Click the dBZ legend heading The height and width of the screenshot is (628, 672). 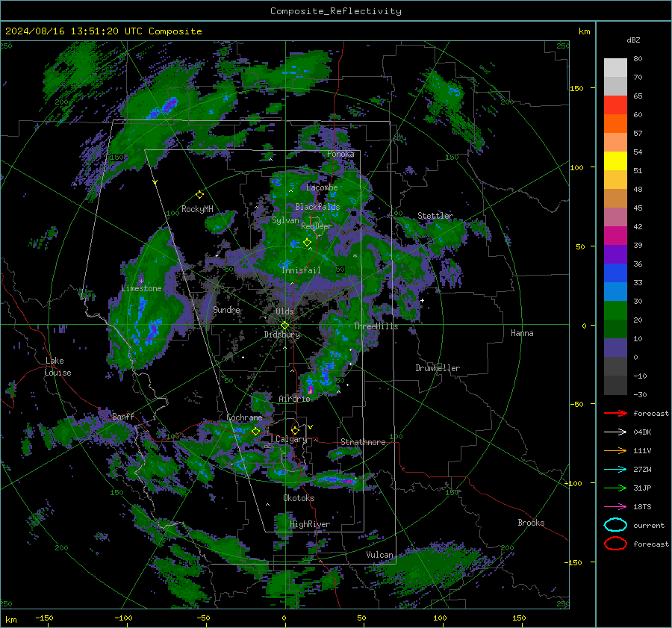[x=633, y=40]
